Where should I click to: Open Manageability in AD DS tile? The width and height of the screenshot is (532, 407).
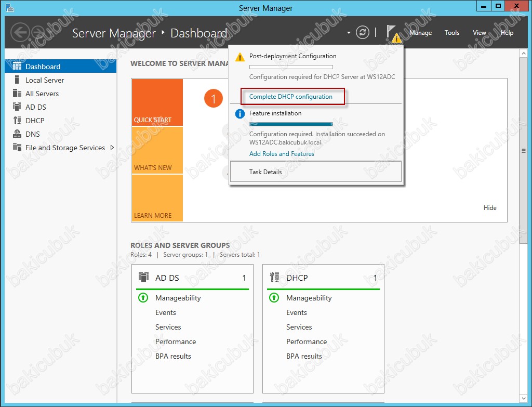click(x=178, y=298)
